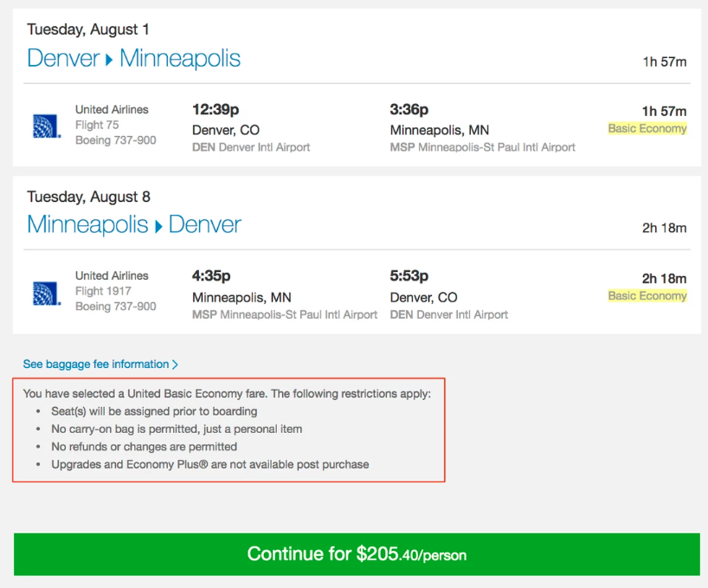Viewport: 708px width, 588px height.
Task: Select the Basic Economy fare label for return flight
Action: click(x=647, y=295)
